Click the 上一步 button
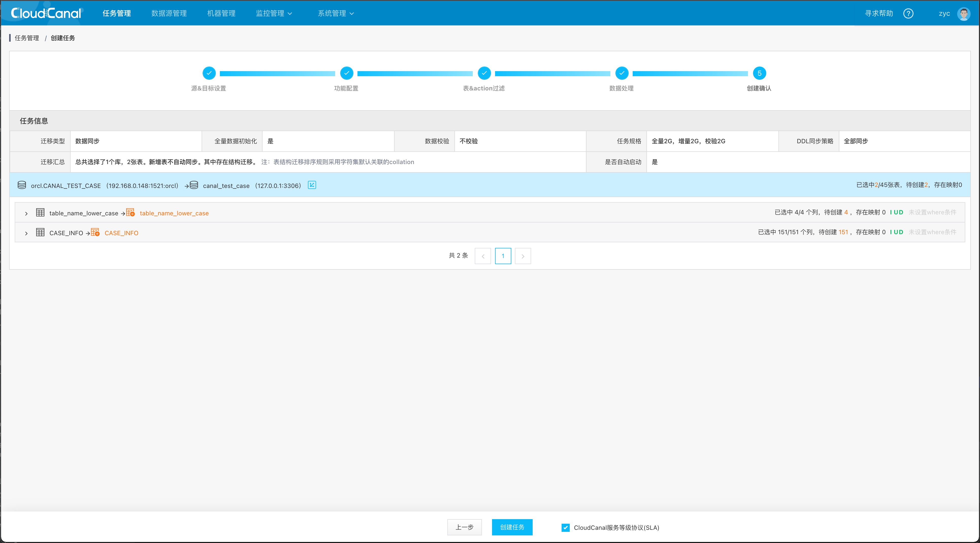Viewport: 980px width, 543px height. [x=464, y=527]
